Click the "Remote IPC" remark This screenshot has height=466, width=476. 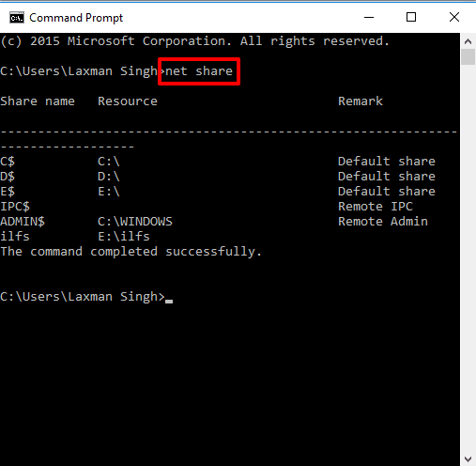click(376, 207)
